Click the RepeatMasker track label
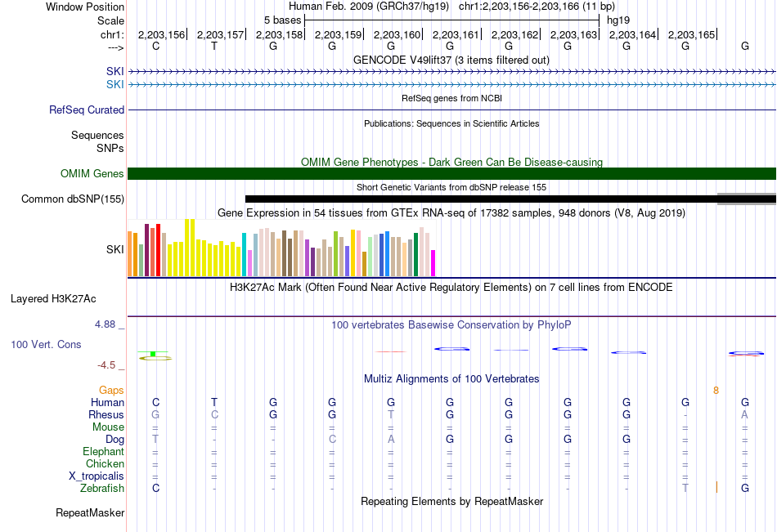Viewport: 777px width, 532px height. [90, 512]
